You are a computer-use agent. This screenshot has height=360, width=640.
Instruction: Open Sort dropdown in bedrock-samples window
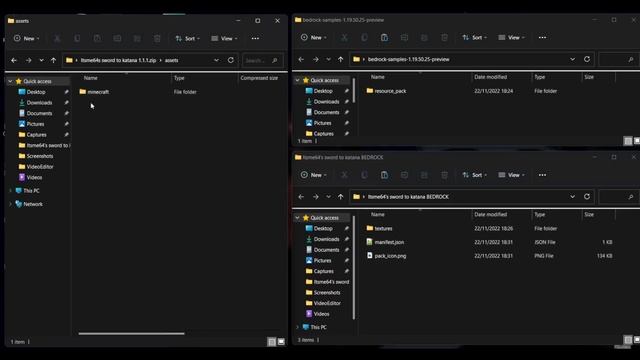click(x=474, y=38)
